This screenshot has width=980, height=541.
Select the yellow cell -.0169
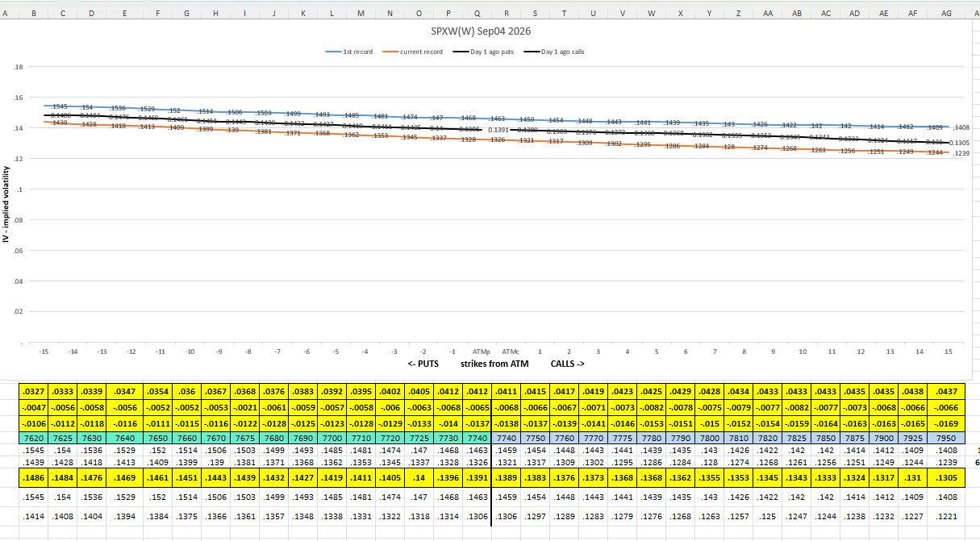pos(945,422)
